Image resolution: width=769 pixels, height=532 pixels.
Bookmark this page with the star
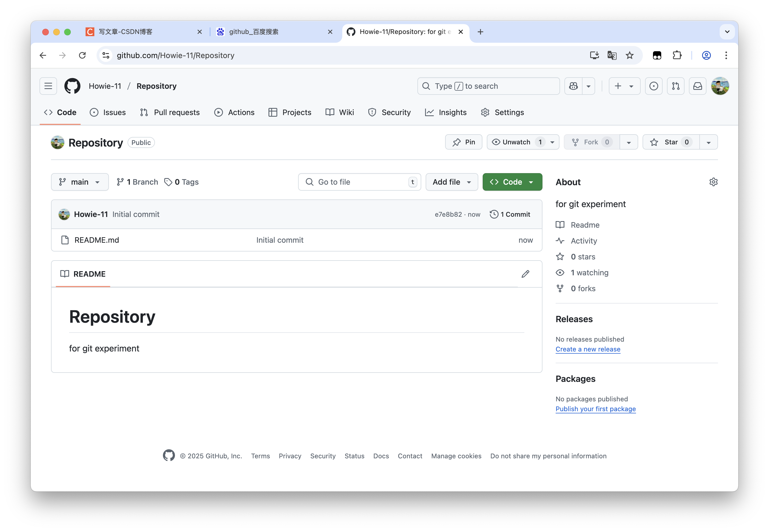pos(629,55)
